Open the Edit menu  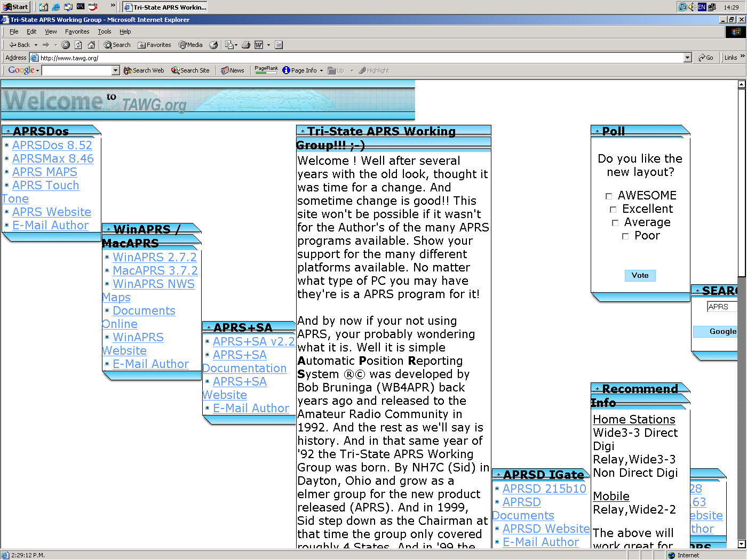[31, 31]
